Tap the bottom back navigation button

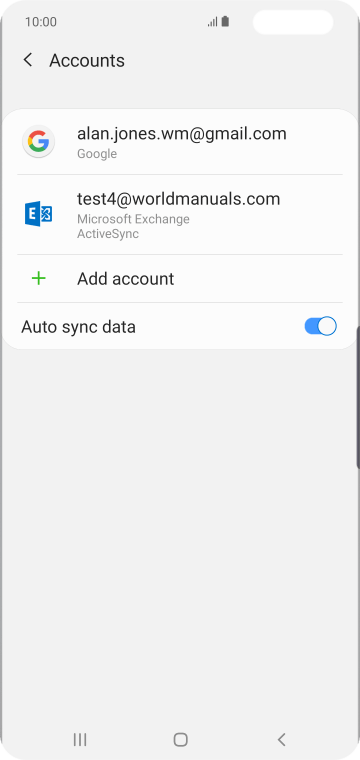click(282, 739)
